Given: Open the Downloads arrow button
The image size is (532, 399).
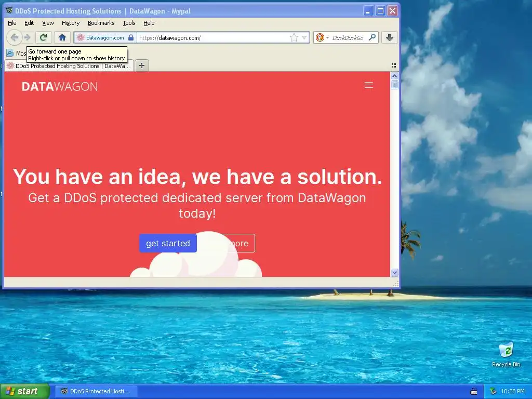Looking at the screenshot, I should pos(390,37).
